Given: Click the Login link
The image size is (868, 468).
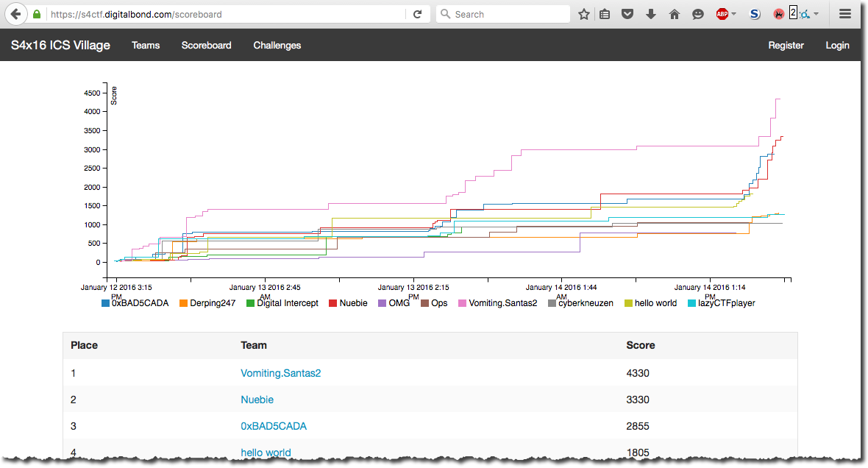Looking at the screenshot, I should [837, 46].
